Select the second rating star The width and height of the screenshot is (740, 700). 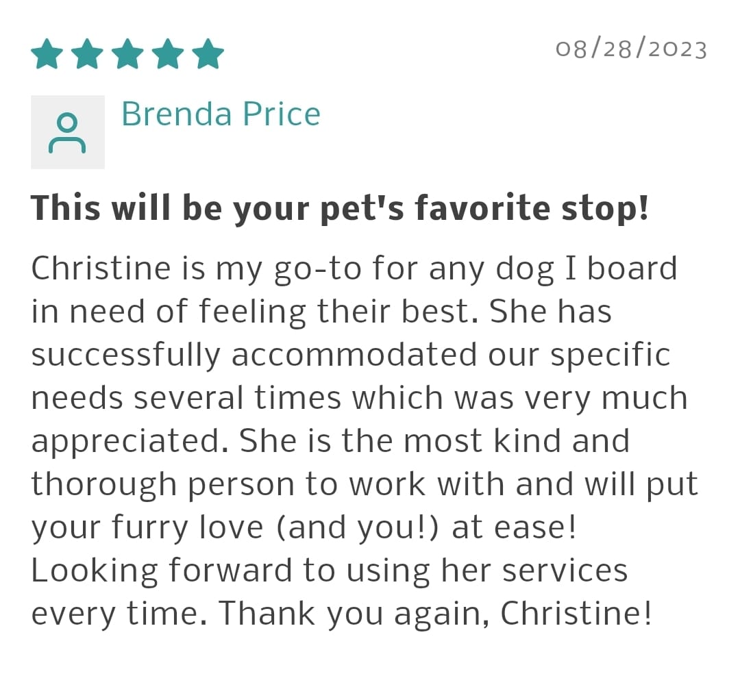pyautogui.click(x=88, y=54)
